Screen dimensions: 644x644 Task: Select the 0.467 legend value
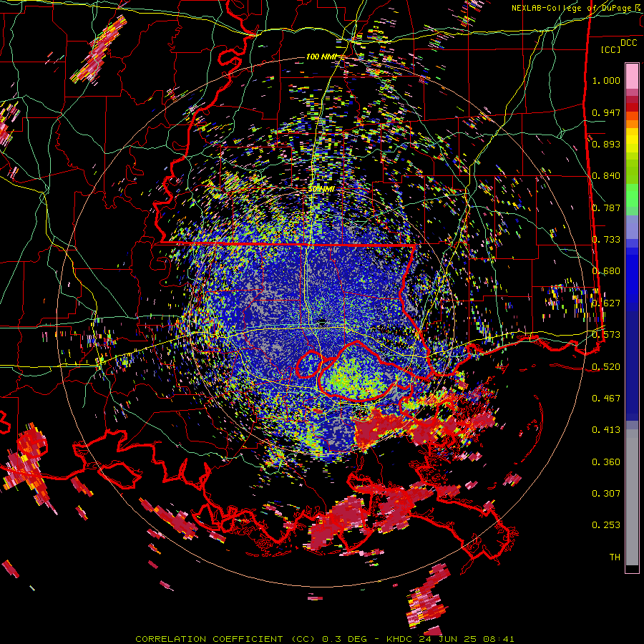click(606, 399)
